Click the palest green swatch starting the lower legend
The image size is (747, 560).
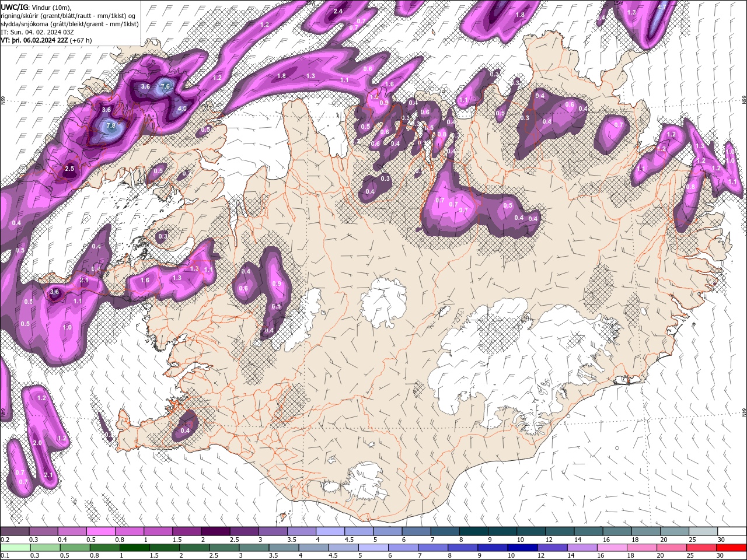pos(15,548)
